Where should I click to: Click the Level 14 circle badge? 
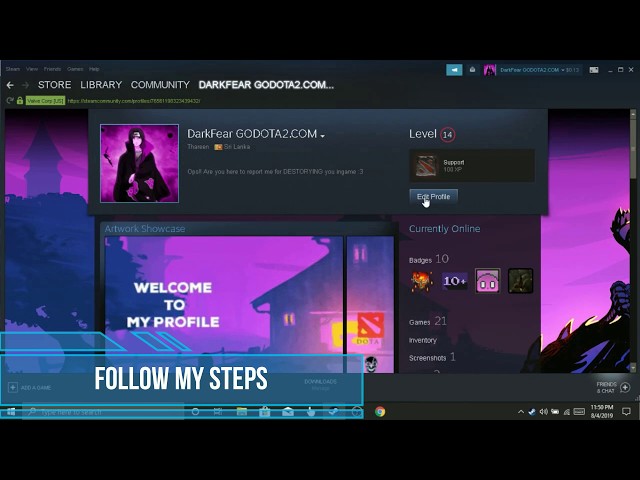coord(448,134)
